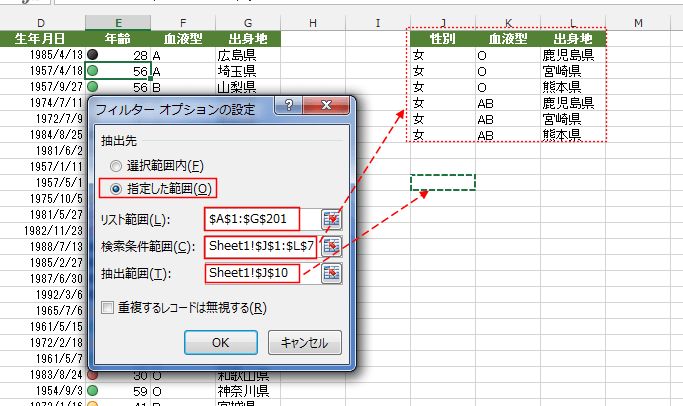Open help with the question mark button
This screenshot has height=406, width=683.
click(288, 105)
